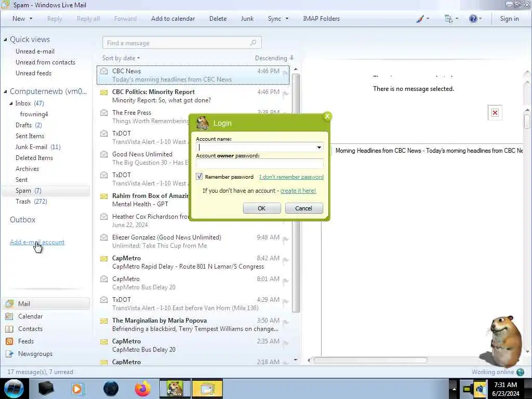Click unread envelope icon of CBC Politics message
532x399 pixels.
[104, 92]
